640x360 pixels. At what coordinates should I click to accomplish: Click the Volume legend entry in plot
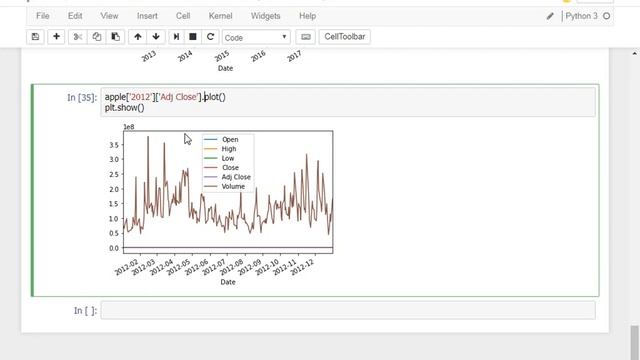tap(233, 187)
